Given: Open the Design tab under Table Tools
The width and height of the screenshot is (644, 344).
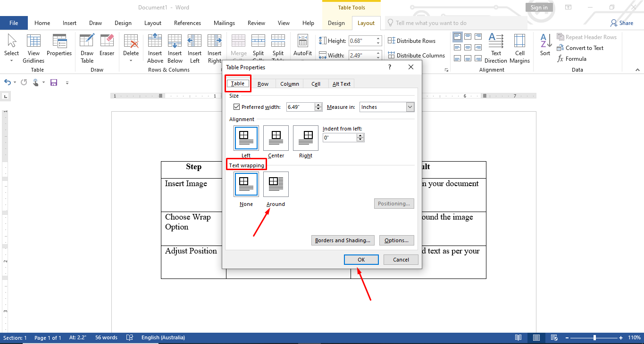Looking at the screenshot, I should [336, 23].
